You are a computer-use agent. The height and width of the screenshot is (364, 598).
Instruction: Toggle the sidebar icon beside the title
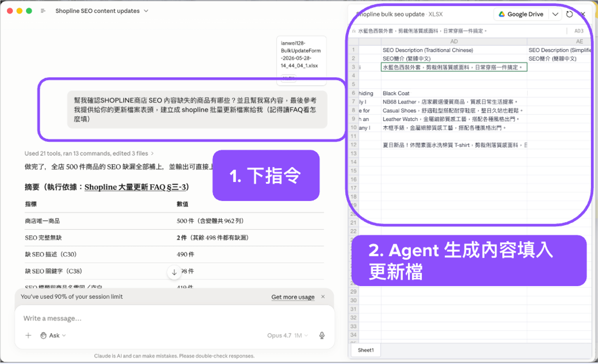[43, 11]
